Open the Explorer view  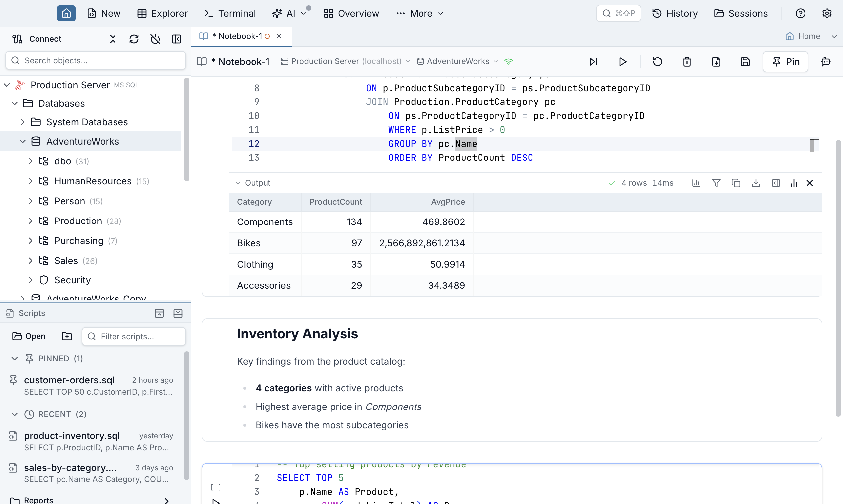[x=162, y=13]
